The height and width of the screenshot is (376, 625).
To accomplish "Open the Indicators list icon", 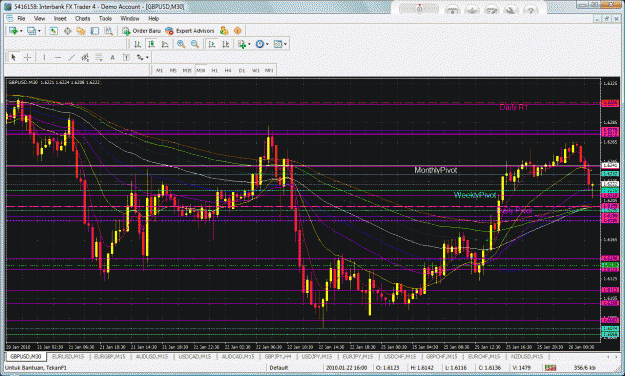I will coord(242,44).
